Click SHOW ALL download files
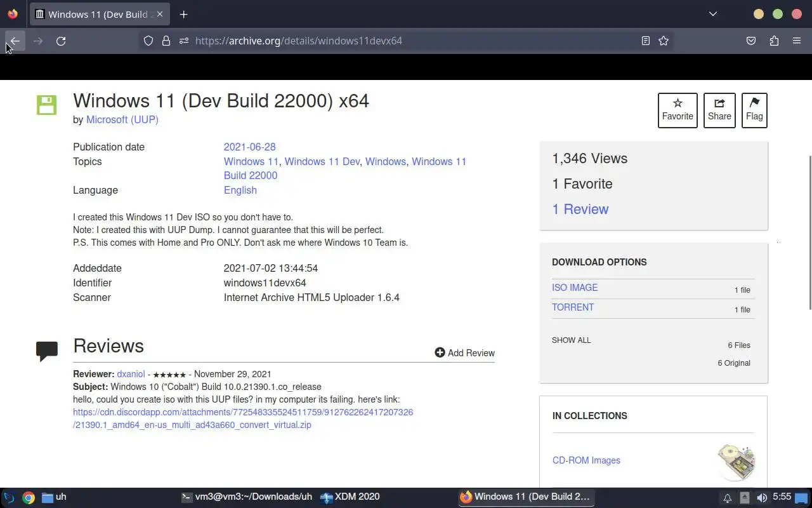The image size is (812, 508). coord(571,340)
